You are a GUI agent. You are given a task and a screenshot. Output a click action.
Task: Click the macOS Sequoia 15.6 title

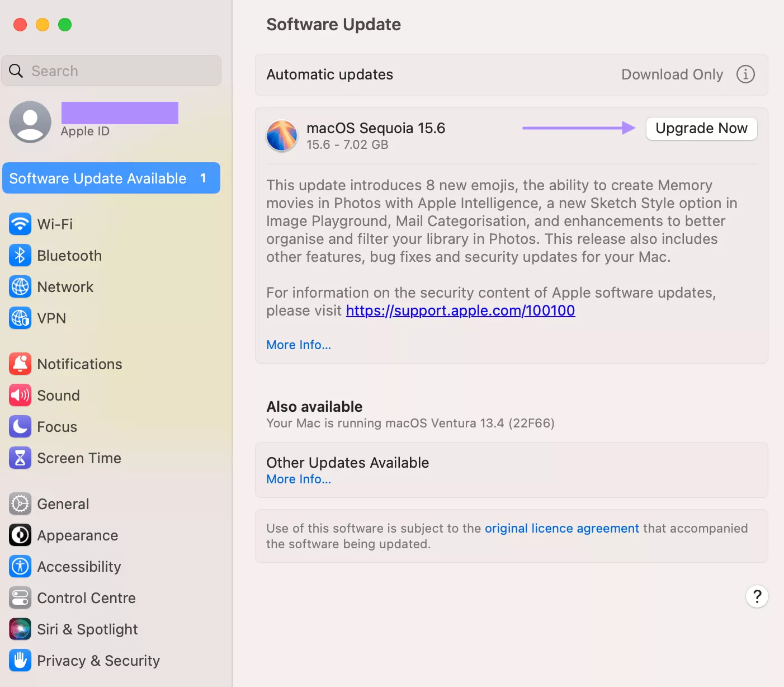click(x=376, y=128)
